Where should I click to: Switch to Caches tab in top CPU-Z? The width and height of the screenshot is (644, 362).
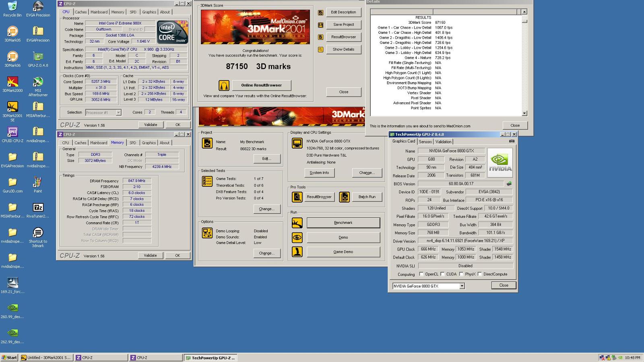pyautogui.click(x=80, y=12)
